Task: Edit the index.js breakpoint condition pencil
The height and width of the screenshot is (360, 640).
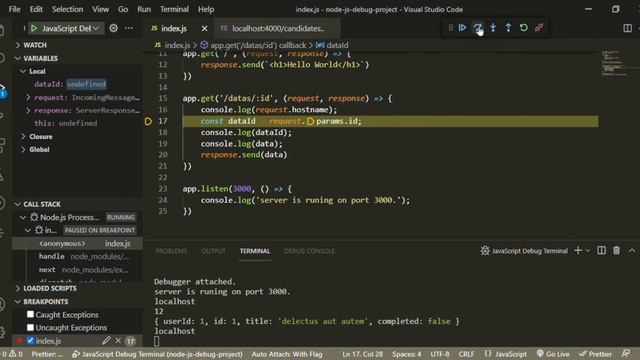Action: [106, 340]
